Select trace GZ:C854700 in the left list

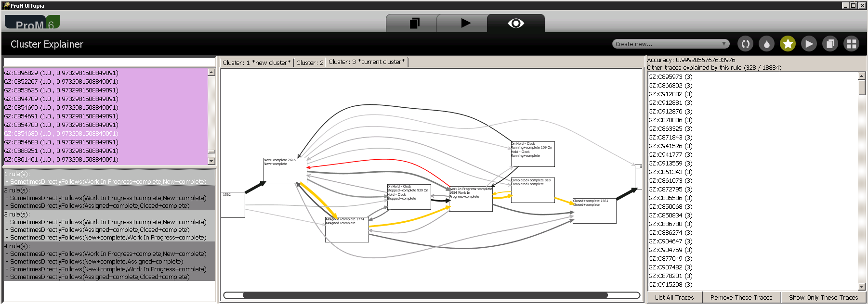pyautogui.click(x=105, y=125)
